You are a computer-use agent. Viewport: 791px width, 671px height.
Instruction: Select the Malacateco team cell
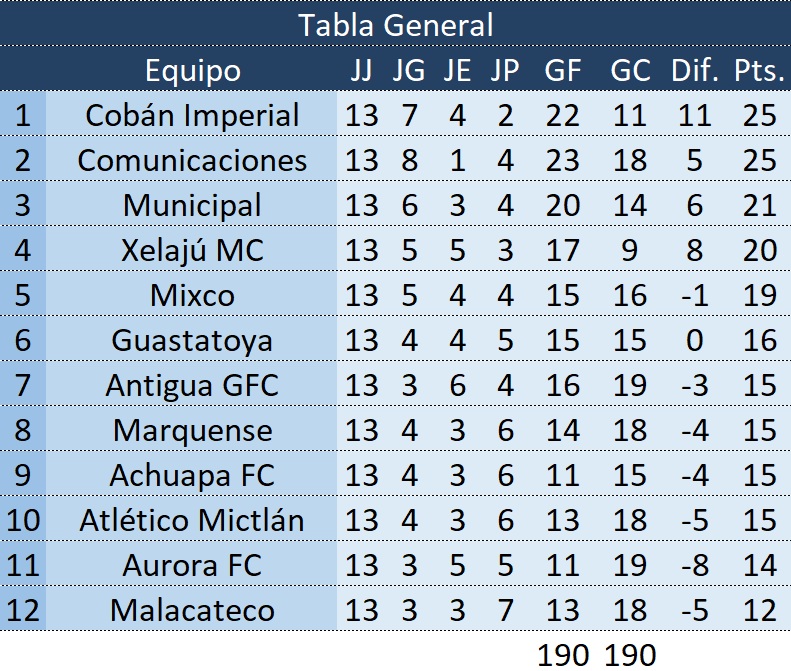pos(192,610)
